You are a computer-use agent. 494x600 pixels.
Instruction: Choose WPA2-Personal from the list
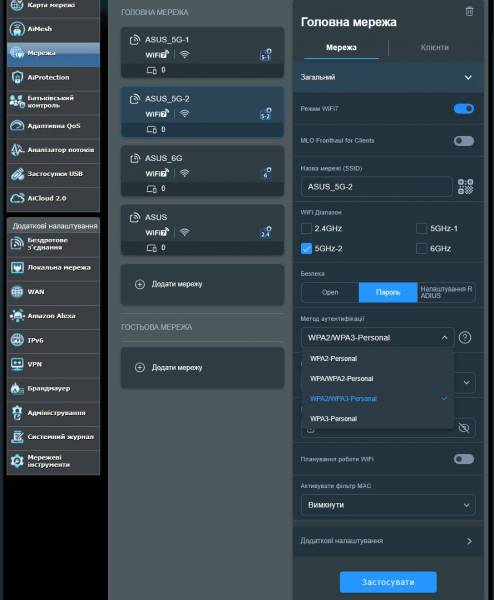coord(377,359)
